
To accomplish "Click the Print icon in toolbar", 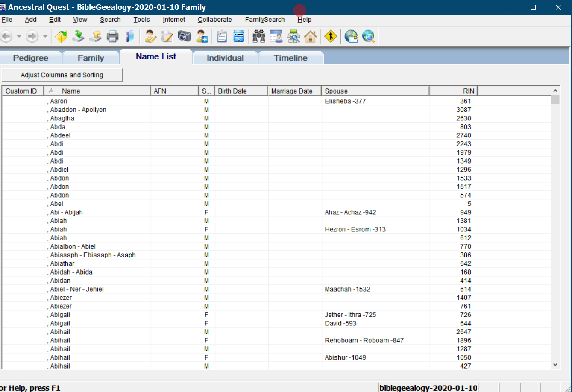I will click(x=112, y=36).
